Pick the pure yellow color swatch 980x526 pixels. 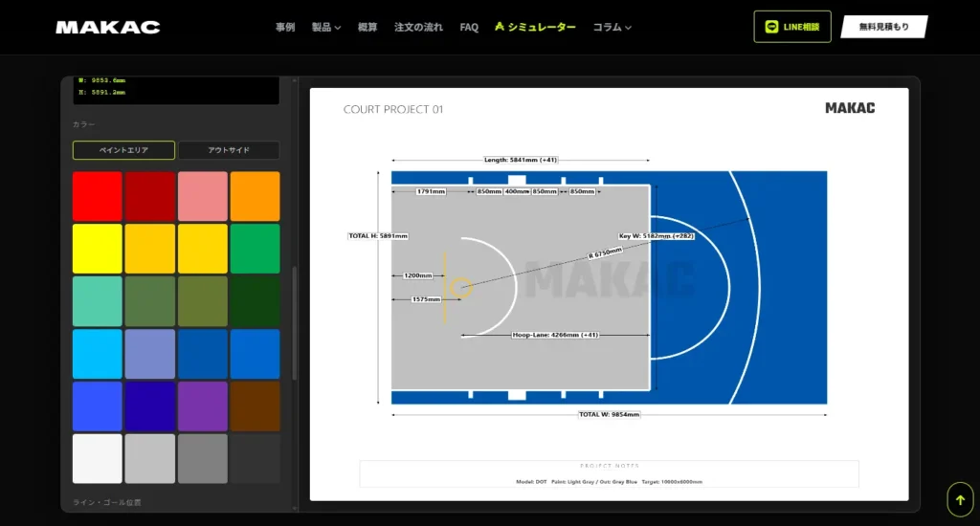click(98, 249)
